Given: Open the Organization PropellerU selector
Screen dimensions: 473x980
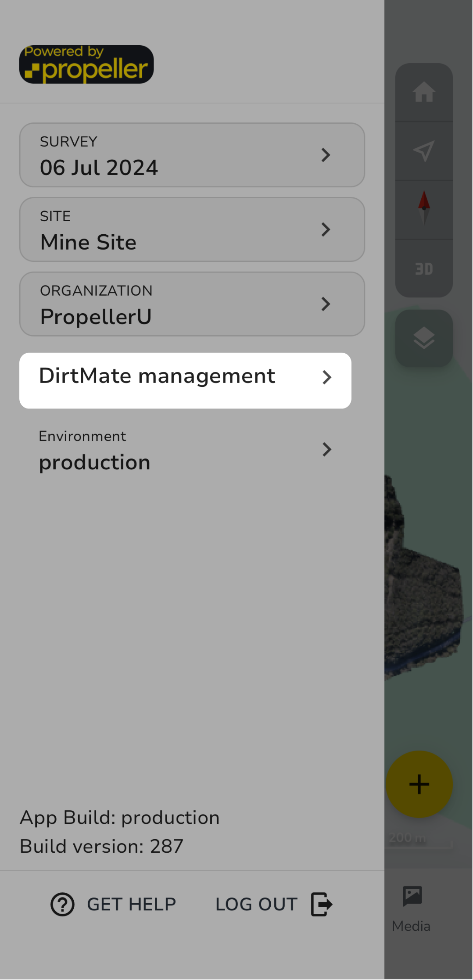Looking at the screenshot, I should (192, 304).
